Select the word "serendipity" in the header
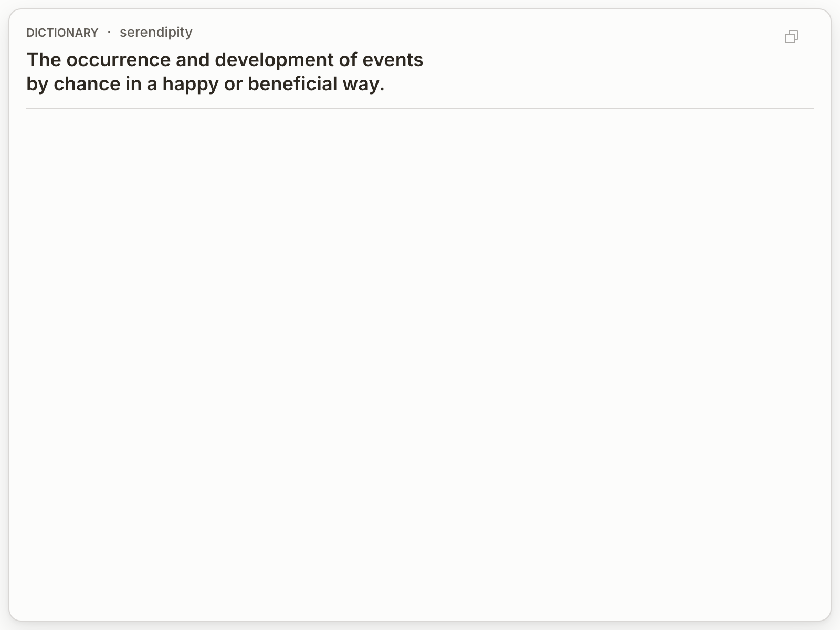The width and height of the screenshot is (840, 630). [156, 33]
